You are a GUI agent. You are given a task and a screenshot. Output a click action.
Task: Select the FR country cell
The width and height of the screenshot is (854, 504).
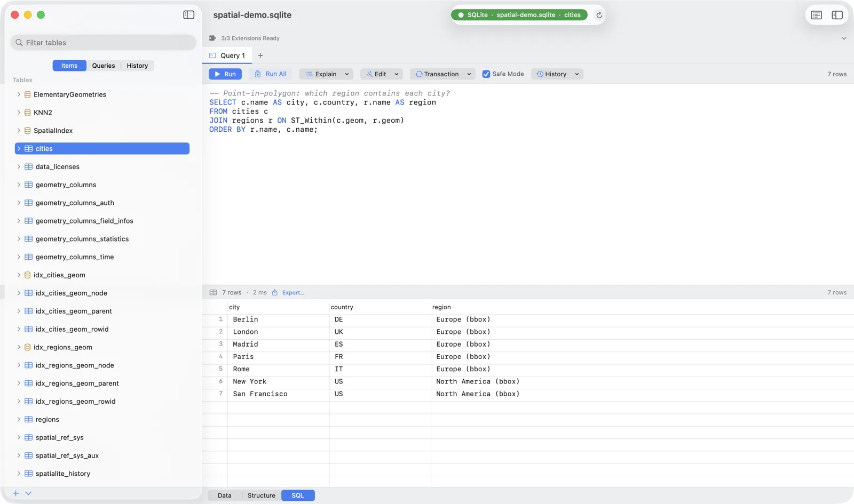[x=380, y=357]
